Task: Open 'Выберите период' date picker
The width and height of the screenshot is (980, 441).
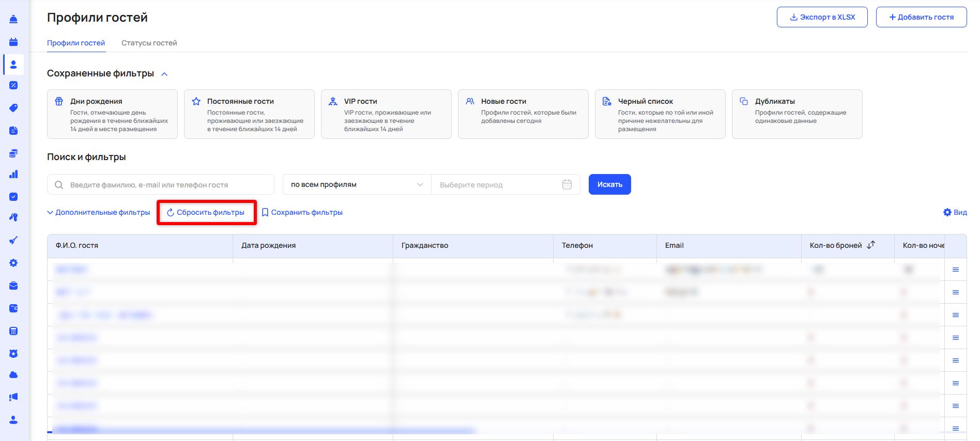Action: 504,184
